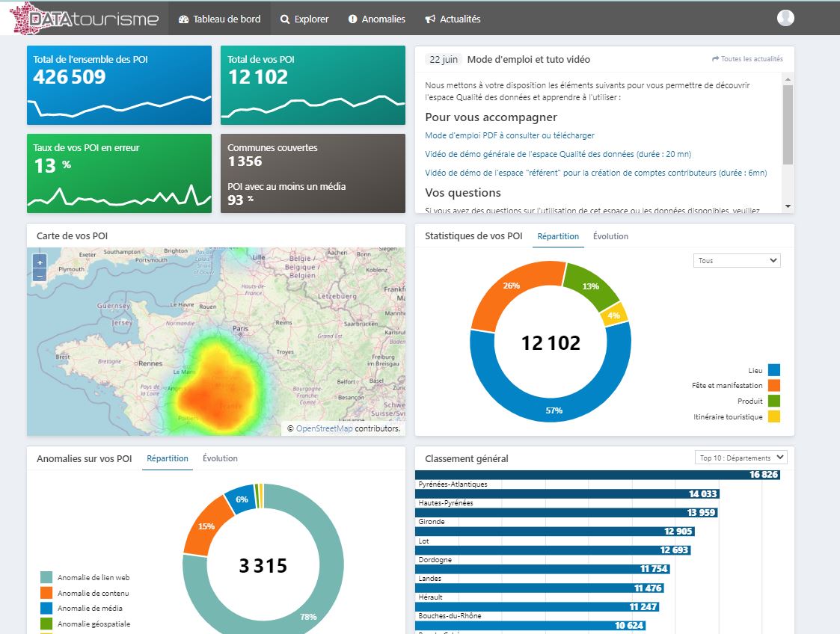
Task: Open the Mode d'emploi PDF link
Action: pos(509,135)
